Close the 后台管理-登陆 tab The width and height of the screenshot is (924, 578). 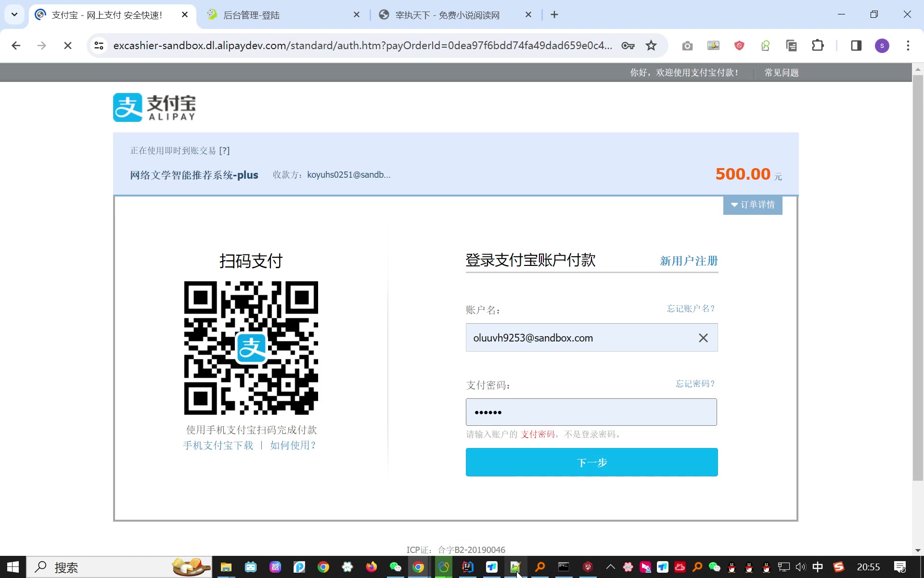(x=357, y=15)
